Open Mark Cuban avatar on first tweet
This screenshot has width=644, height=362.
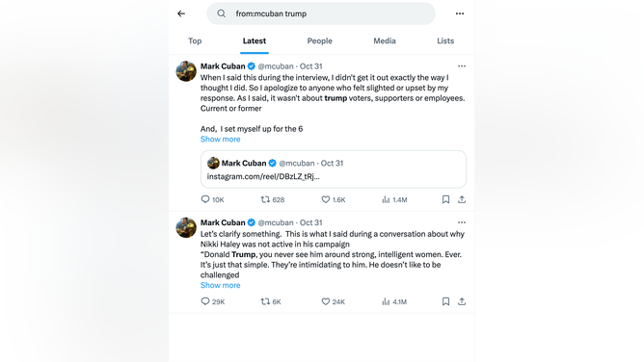(x=186, y=71)
